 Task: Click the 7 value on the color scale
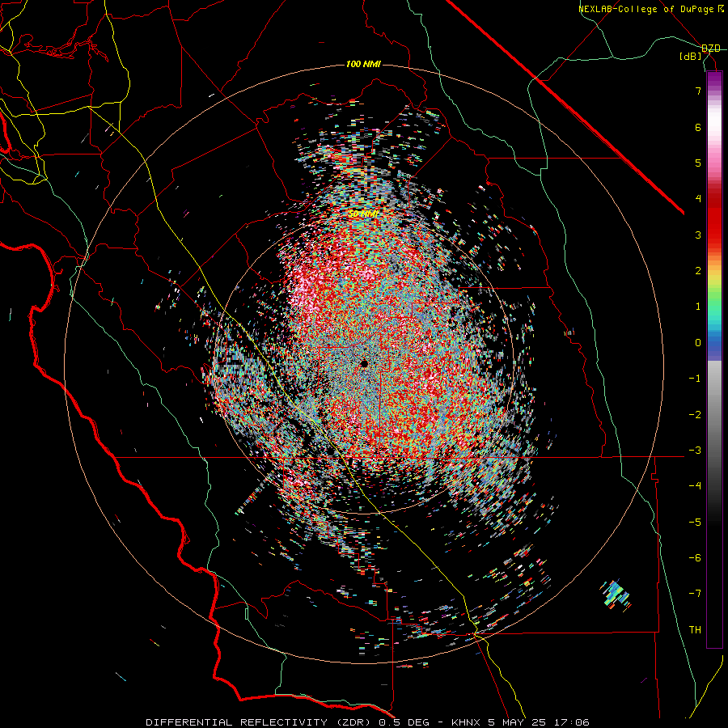click(x=698, y=91)
